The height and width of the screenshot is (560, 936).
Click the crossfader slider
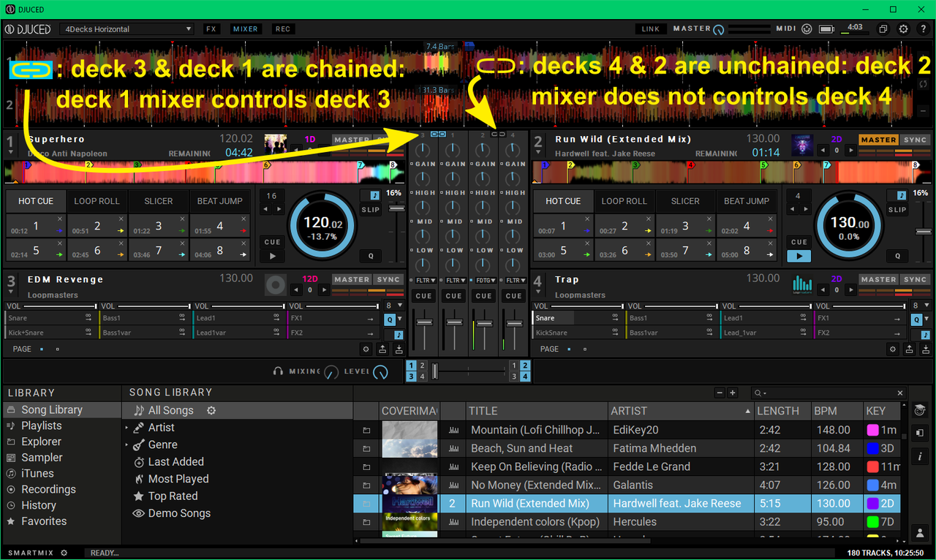tap(435, 371)
